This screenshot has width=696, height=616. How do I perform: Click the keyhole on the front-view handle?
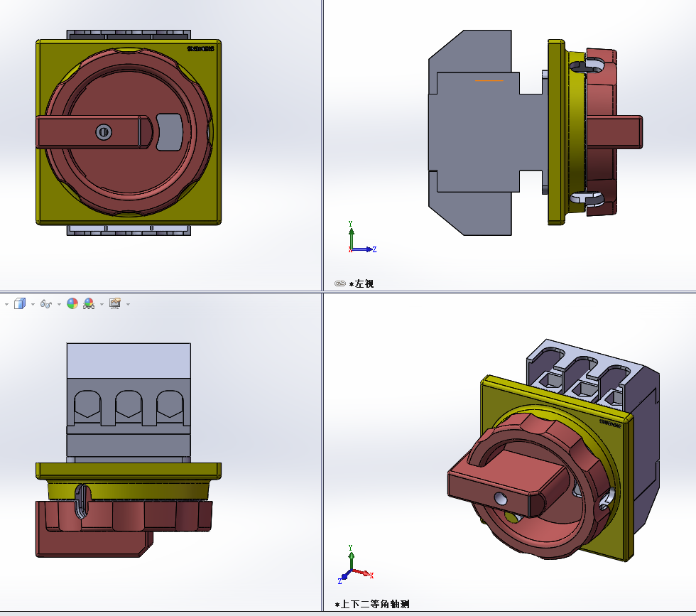[x=104, y=132]
